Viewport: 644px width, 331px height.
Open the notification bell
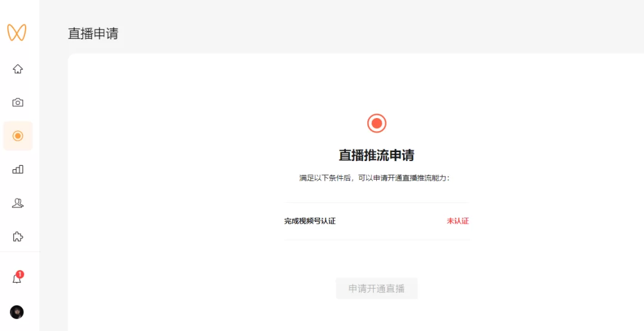tap(17, 279)
